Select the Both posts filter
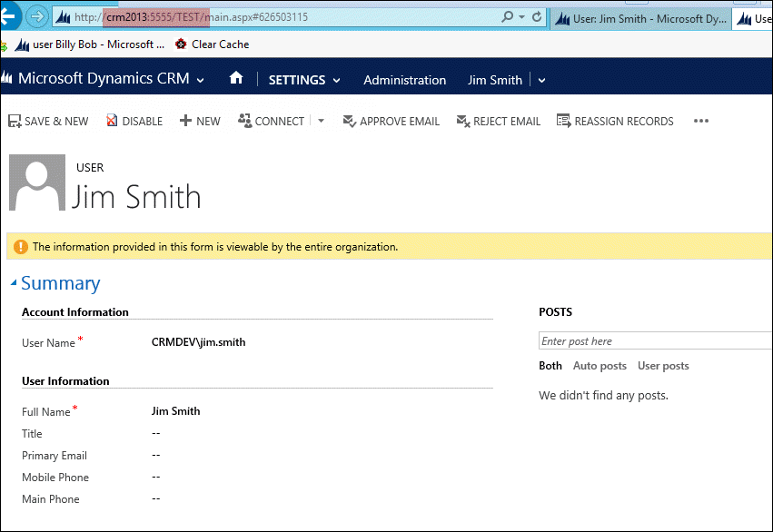 point(550,366)
